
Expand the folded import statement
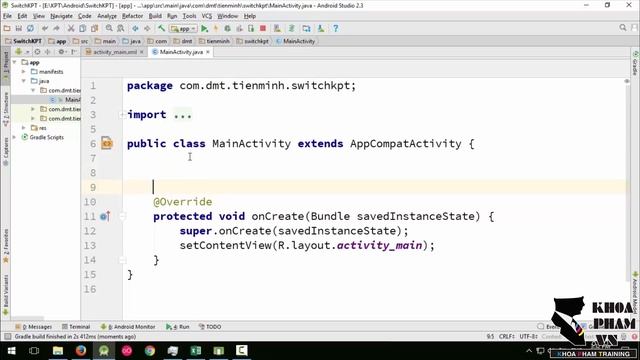pyautogui.click(x=122, y=115)
